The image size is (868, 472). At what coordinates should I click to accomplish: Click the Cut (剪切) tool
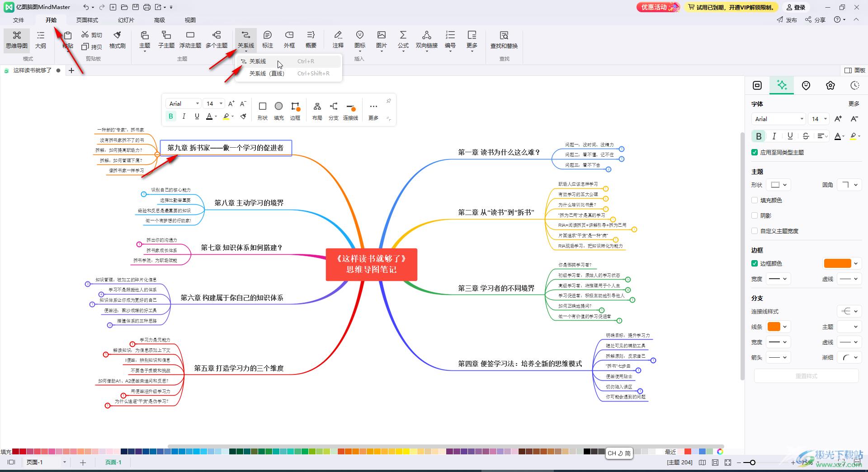92,35
